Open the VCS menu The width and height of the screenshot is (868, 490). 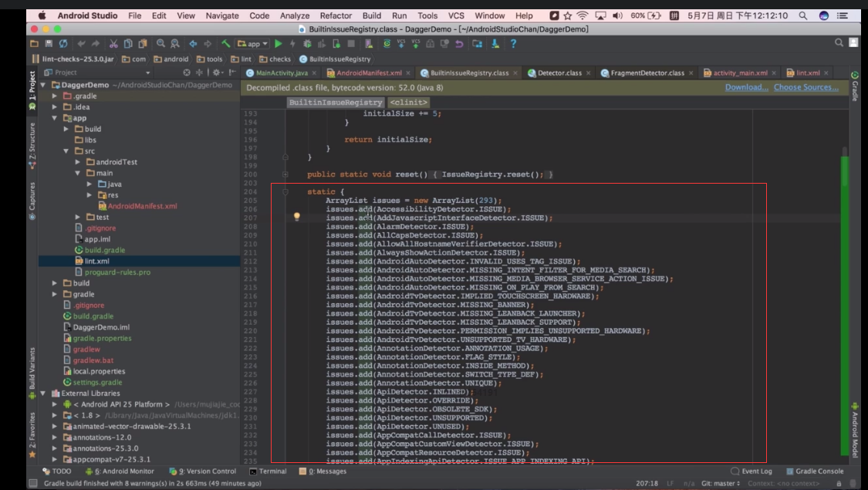click(x=456, y=15)
